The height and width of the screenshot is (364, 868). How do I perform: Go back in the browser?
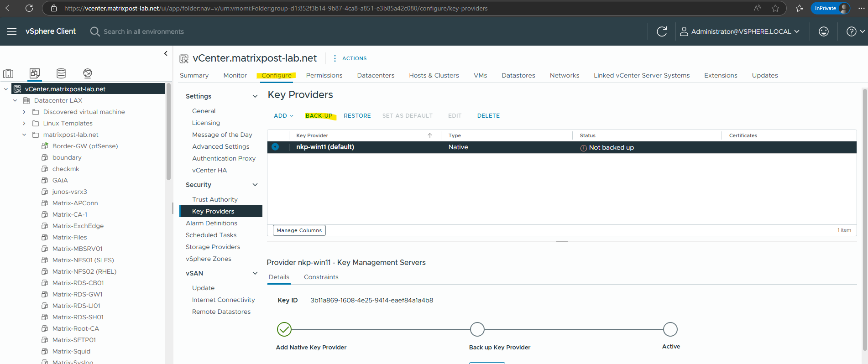pos(9,8)
